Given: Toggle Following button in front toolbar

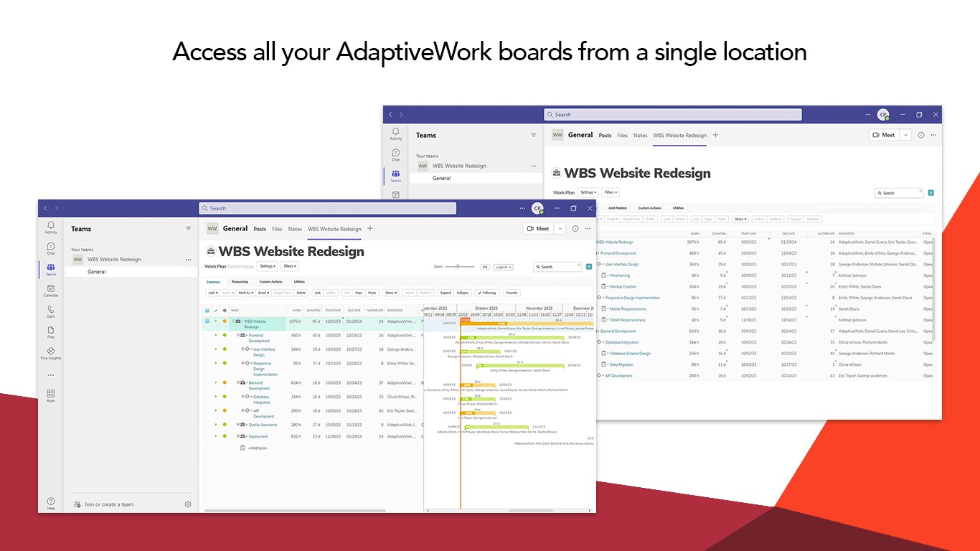Looking at the screenshot, I should [x=486, y=293].
